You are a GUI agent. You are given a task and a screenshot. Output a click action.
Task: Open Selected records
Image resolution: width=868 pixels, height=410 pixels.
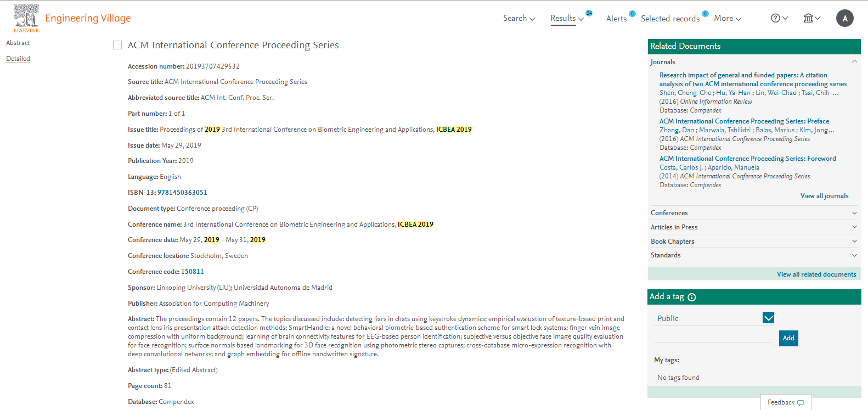pyautogui.click(x=670, y=19)
